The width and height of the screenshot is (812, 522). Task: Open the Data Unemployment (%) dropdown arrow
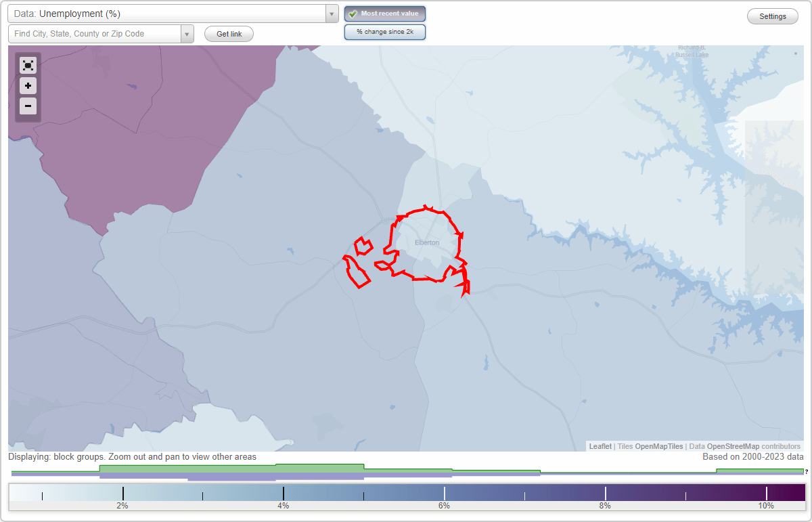coord(332,14)
